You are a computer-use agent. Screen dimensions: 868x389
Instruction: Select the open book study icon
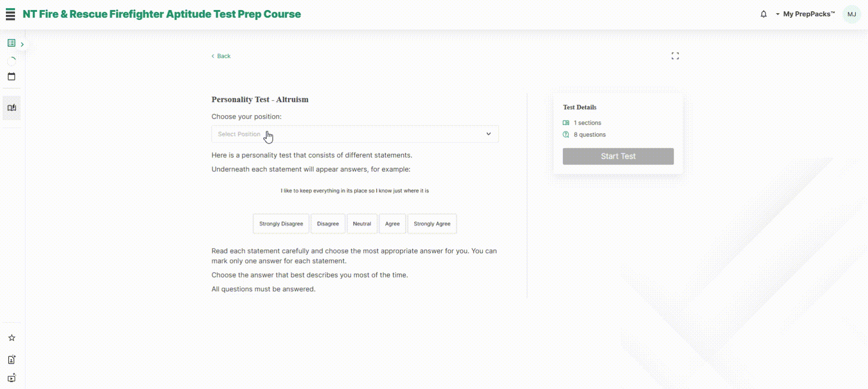12,108
